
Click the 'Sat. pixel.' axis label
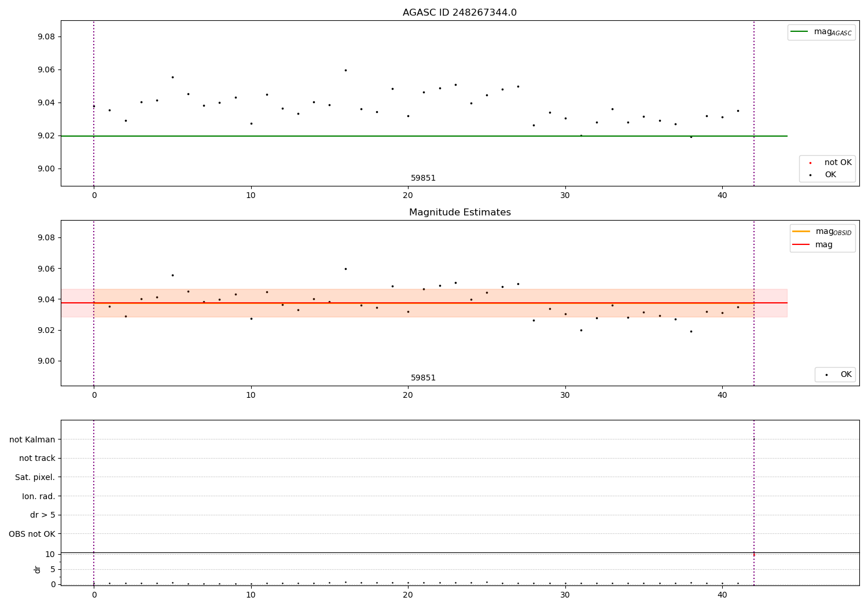(x=35, y=478)
